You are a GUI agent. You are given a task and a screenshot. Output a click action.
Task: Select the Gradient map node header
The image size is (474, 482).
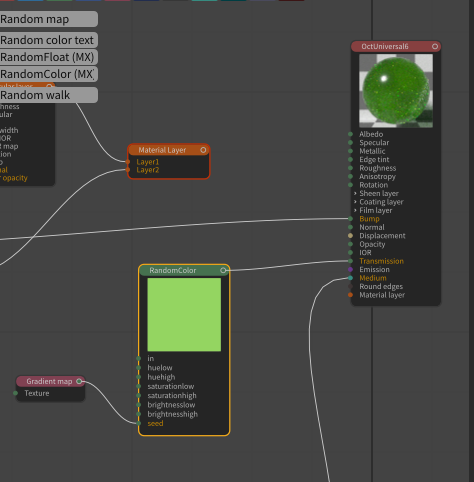coord(50,381)
